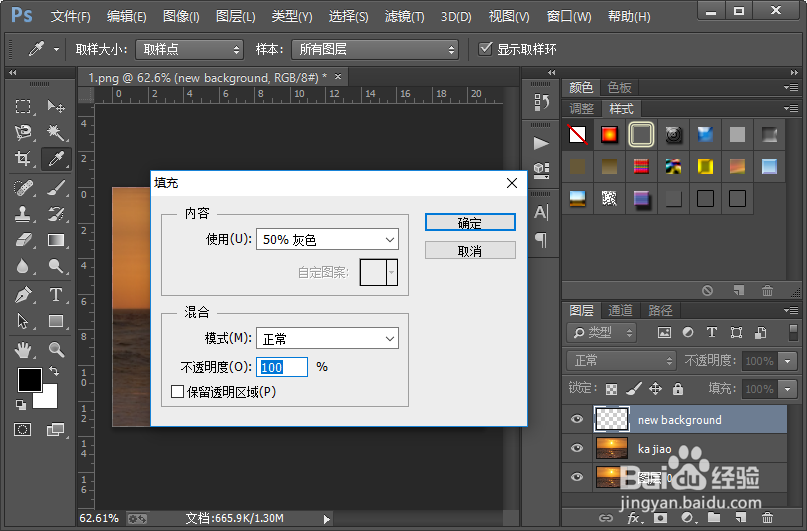The image size is (807, 531).
Task: Select the Pen tool
Action: click(x=23, y=295)
